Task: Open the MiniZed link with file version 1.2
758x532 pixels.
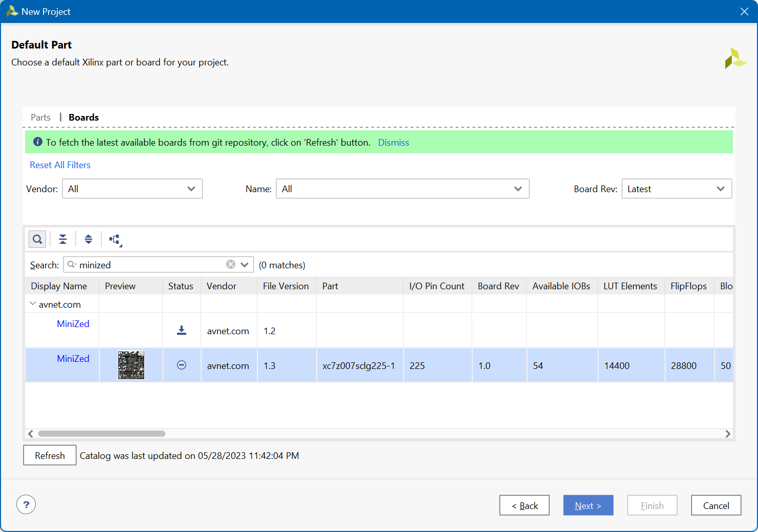Action: 73,324
